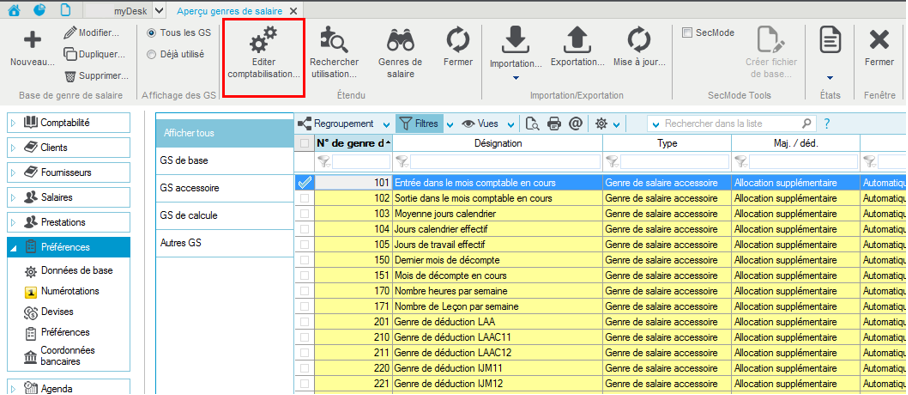Click the new document page icon

click(65, 10)
